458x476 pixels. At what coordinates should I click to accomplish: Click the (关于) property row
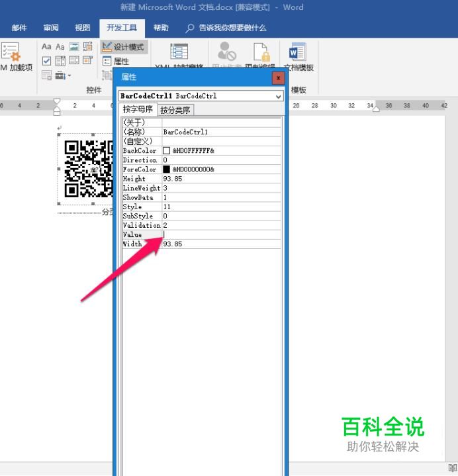click(201, 122)
